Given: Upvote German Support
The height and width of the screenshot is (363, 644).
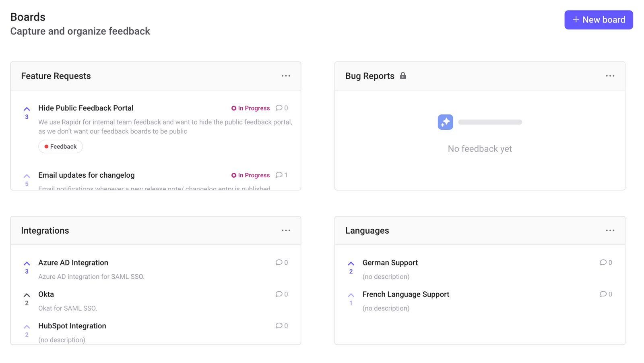Looking at the screenshot, I should point(351,263).
